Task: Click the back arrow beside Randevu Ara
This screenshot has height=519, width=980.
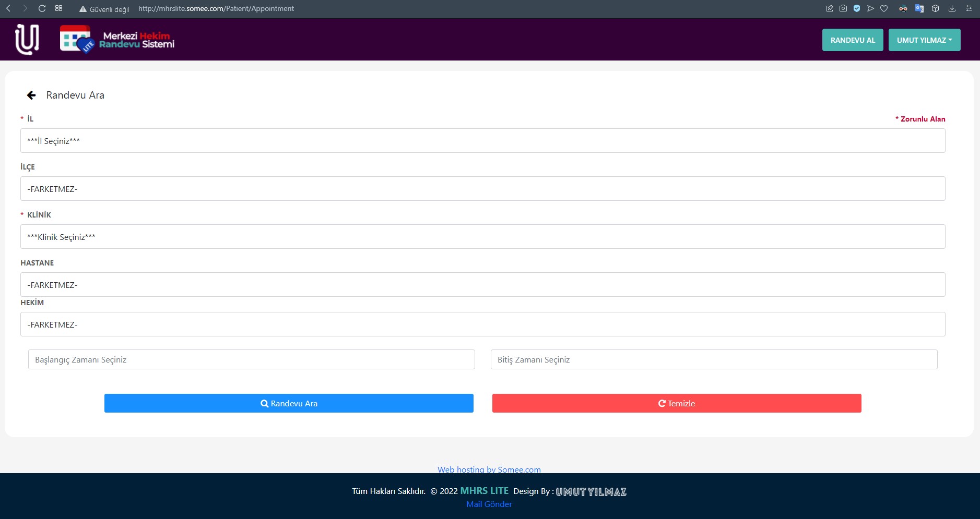Action: point(31,95)
